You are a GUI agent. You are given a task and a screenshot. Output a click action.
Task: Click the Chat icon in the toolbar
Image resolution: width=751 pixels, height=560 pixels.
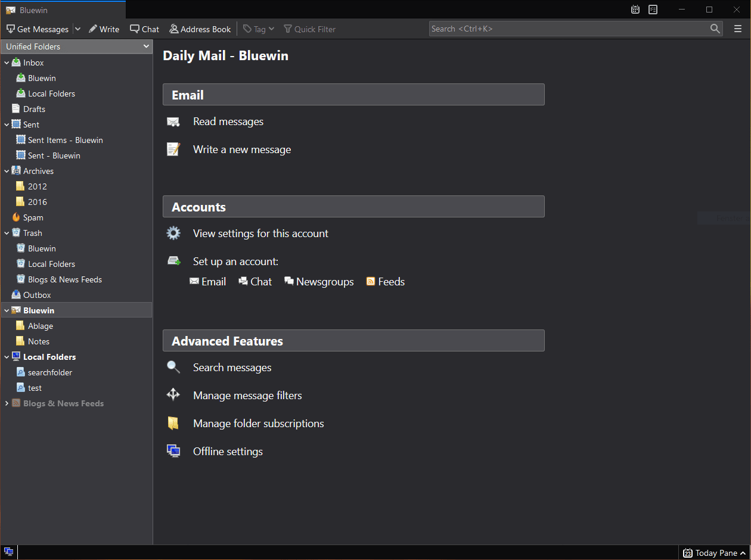pos(144,29)
